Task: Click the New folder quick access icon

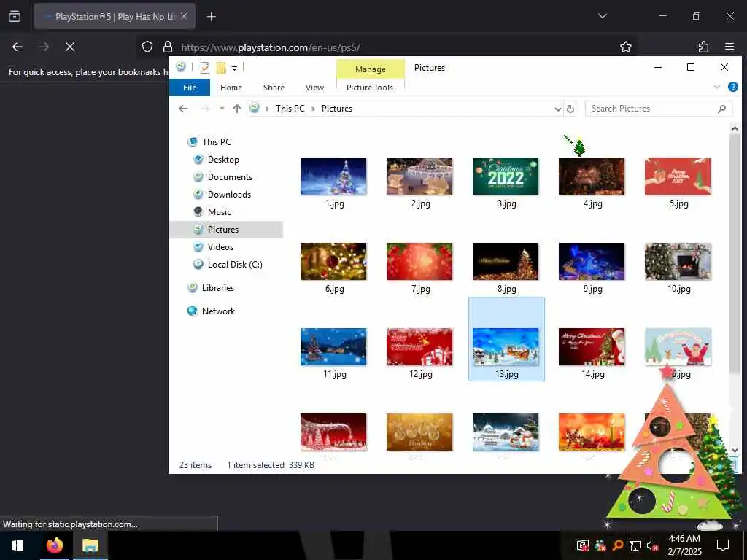Action: pos(221,68)
